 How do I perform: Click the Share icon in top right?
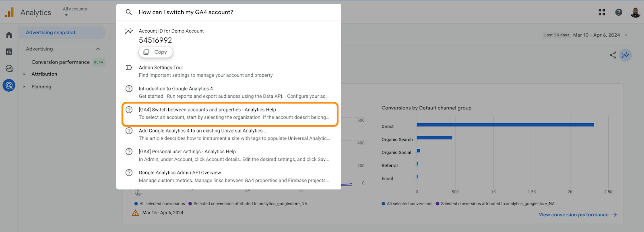[x=612, y=55]
